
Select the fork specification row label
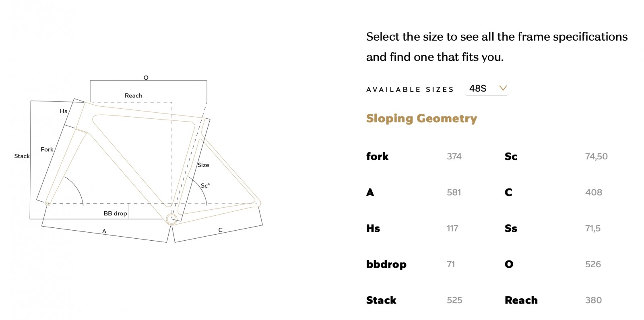377,156
